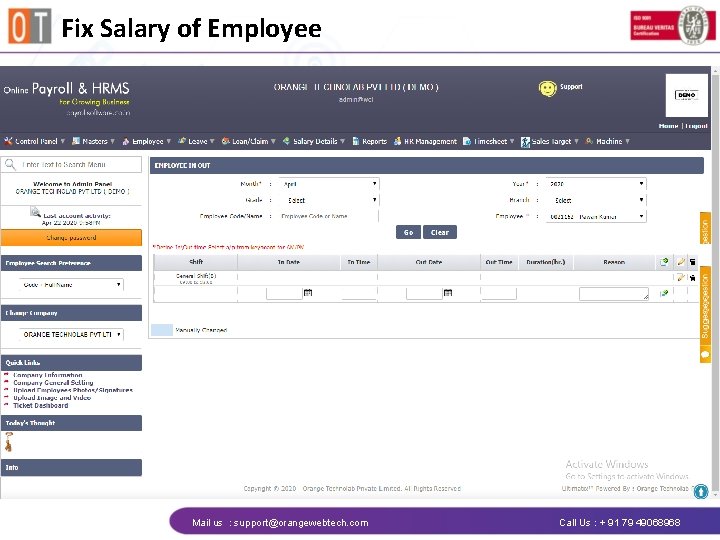Open the Change Company dropdown

coord(71,334)
